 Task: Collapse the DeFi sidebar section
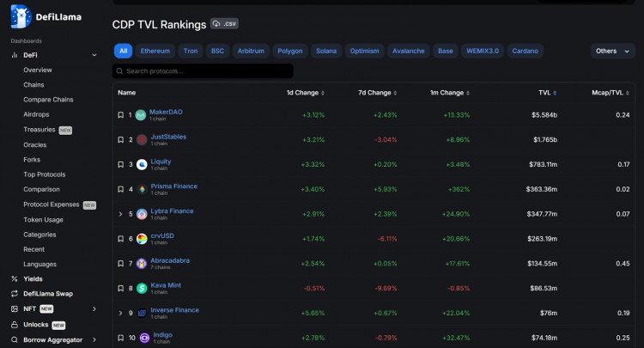94,55
